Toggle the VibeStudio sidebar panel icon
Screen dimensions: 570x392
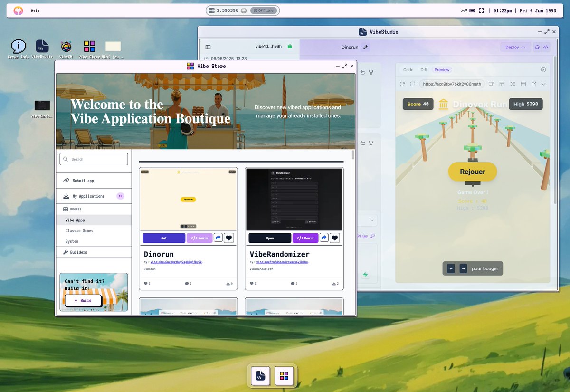(208, 47)
